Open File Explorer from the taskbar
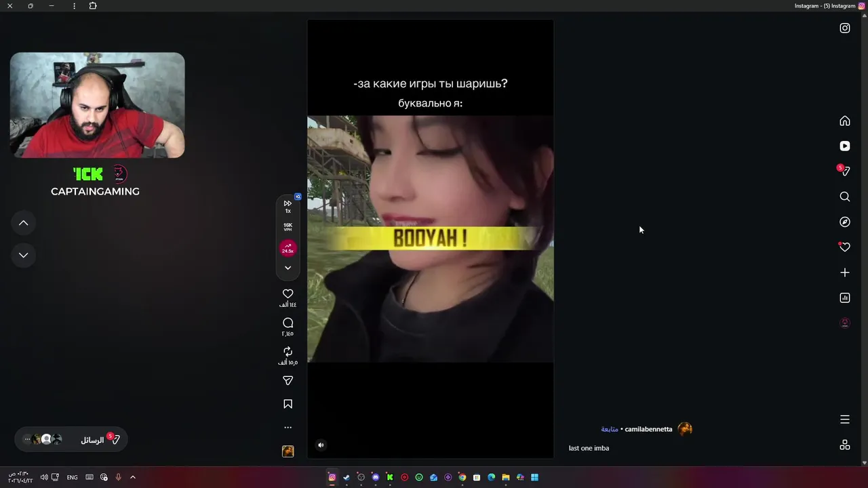The width and height of the screenshot is (868, 488). 506,477
